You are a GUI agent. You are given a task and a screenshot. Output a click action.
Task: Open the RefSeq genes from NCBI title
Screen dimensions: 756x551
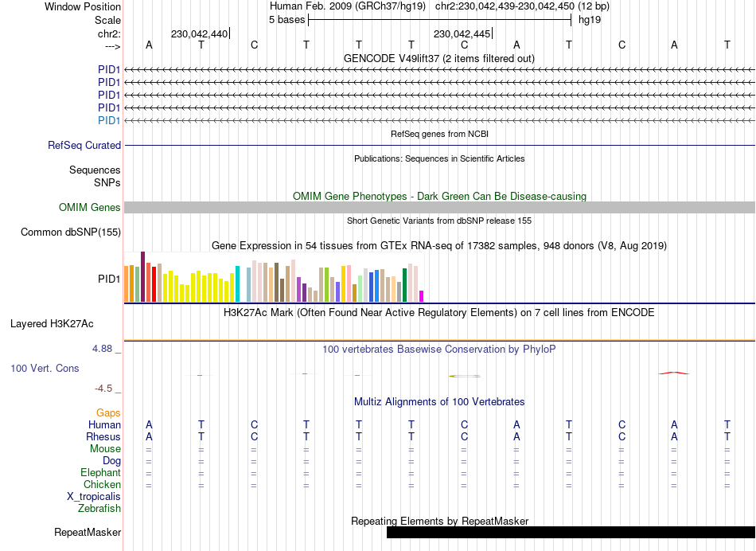(x=439, y=134)
